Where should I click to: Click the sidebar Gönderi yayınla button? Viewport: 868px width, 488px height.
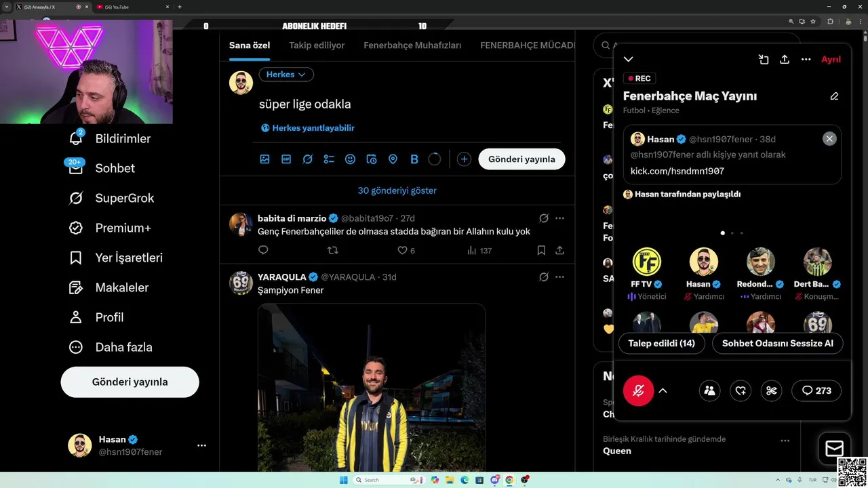130,382
